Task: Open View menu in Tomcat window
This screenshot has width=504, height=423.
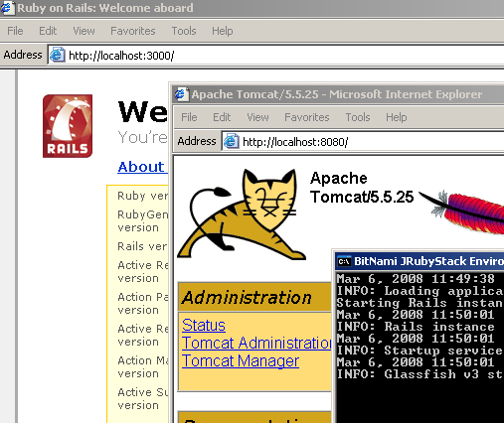Action: pyautogui.click(x=257, y=117)
